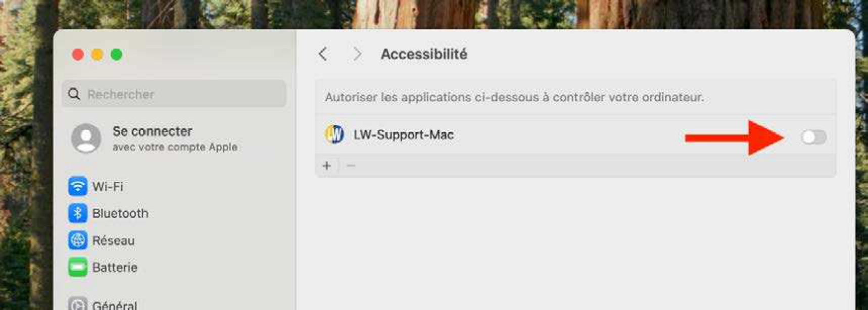Click the user account avatar icon
Screen dimensions: 868x310
(86, 138)
